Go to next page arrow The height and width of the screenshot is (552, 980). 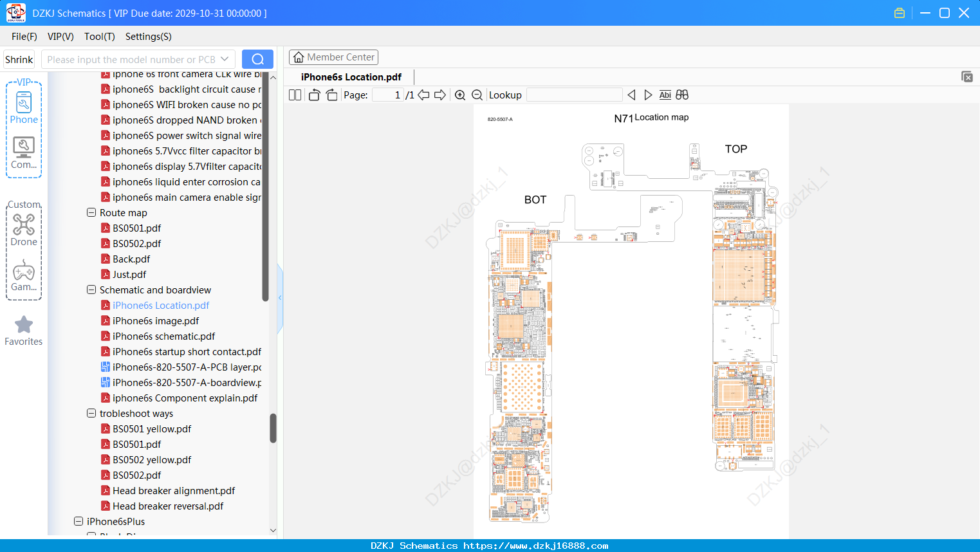tap(440, 95)
